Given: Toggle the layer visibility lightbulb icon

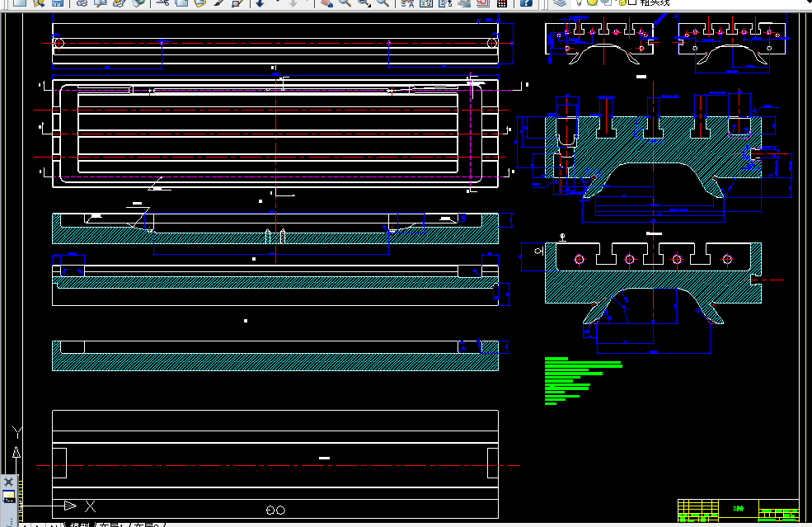Looking at the screenshot, I should coord(579,5).
